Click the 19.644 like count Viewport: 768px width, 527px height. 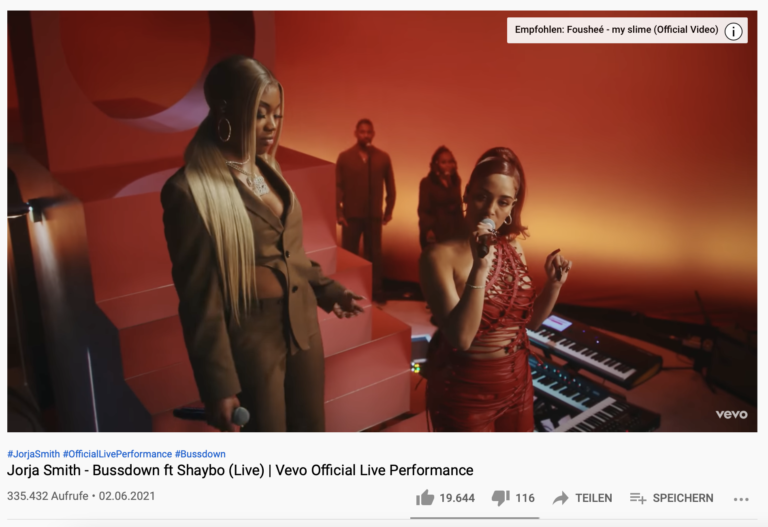[x=457, y=498]
